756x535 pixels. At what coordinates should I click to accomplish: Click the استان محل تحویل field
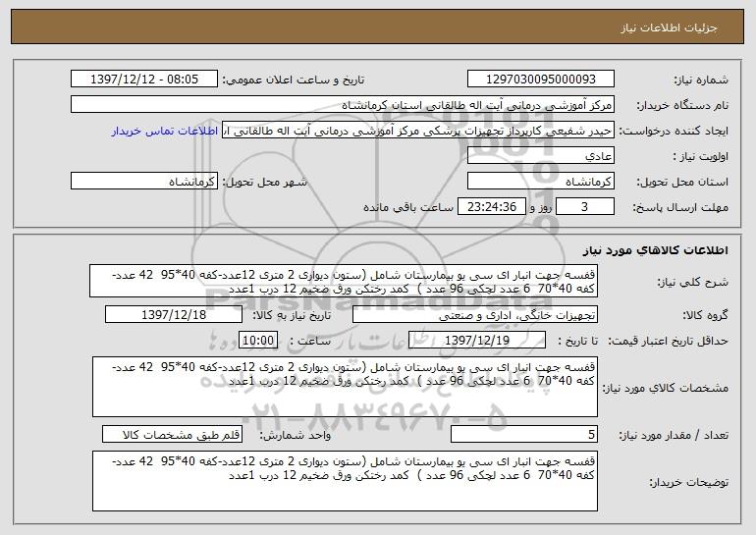point(540,182)
